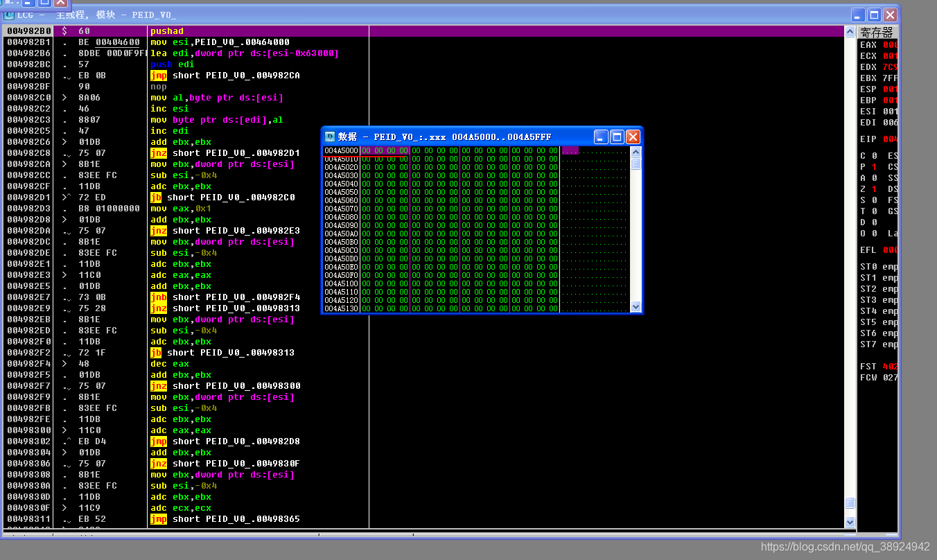Image resolution: width=937 pixels, height=560 pixels.
Task: Select the dec eax instruction
Action: 170,364
